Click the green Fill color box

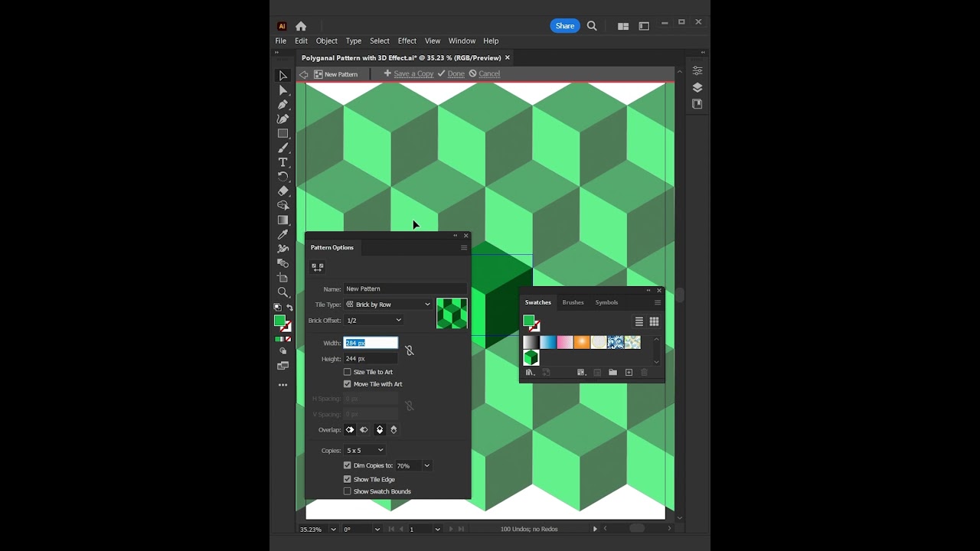280,321
